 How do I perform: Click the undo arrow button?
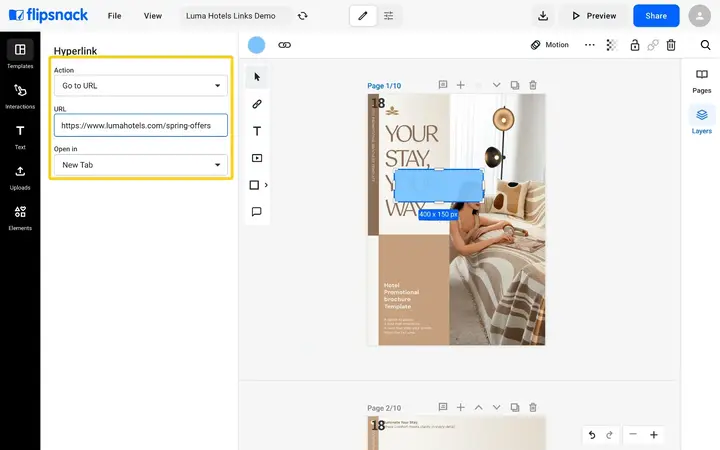[x=592, y=434]
